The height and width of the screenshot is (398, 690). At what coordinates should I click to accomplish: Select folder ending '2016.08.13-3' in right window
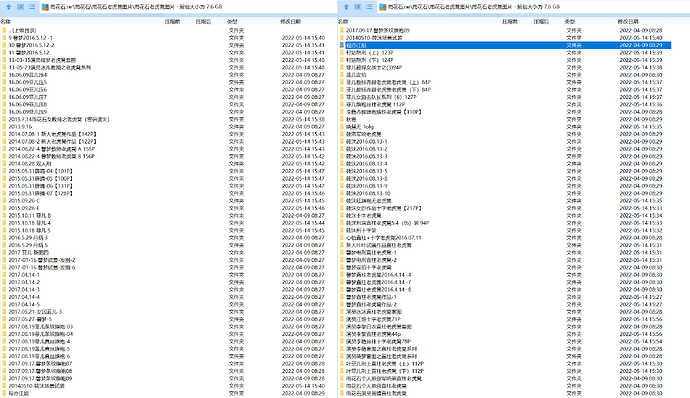tap(367, 156)
